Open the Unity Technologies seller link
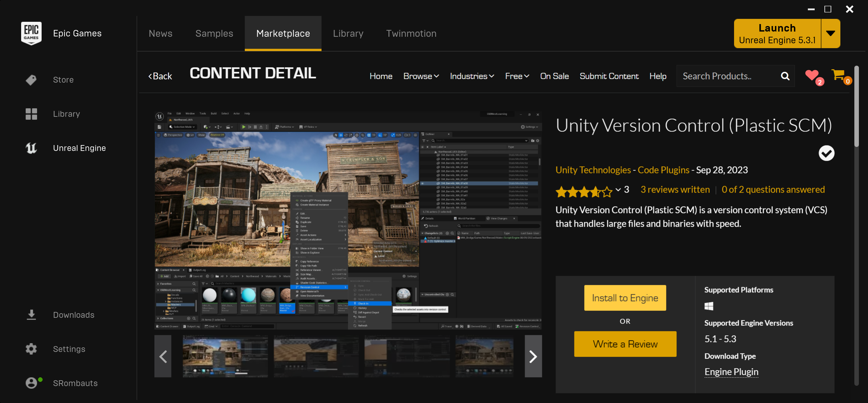 pos(593,170)
